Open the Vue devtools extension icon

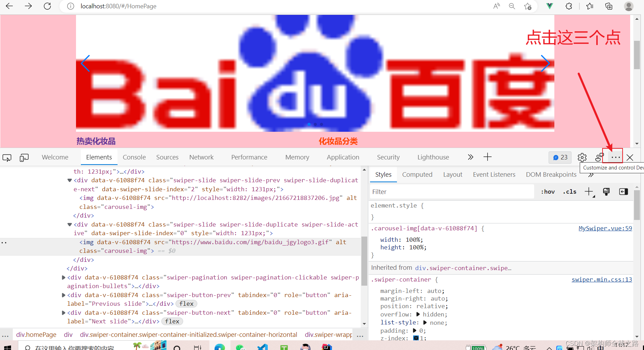coord(550,6)
